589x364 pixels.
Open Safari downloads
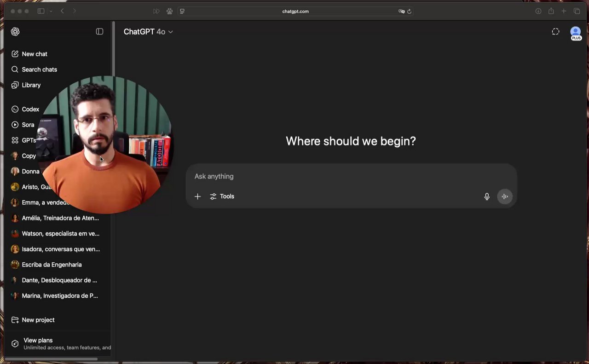(x=538, y=11)
